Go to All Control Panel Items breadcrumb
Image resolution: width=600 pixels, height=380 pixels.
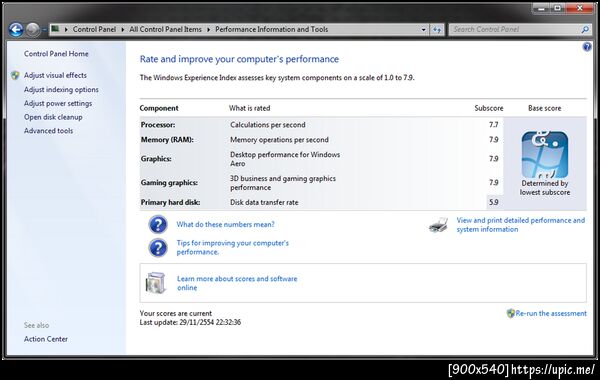tap(165, 29)
